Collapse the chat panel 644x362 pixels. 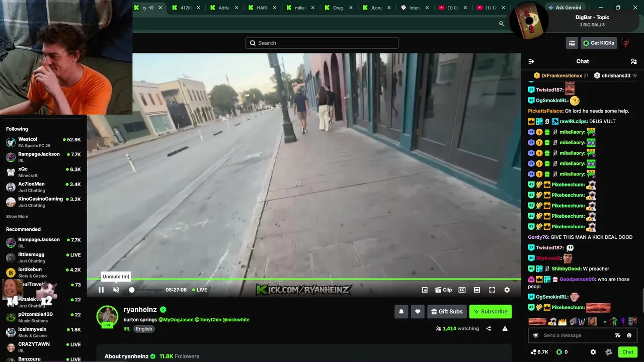531,61
